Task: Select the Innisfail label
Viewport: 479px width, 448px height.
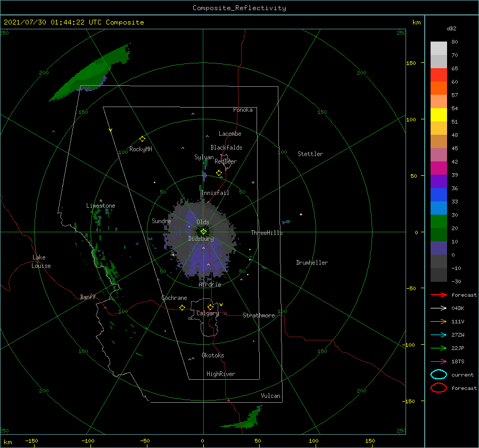Action: tap(215, 193)
